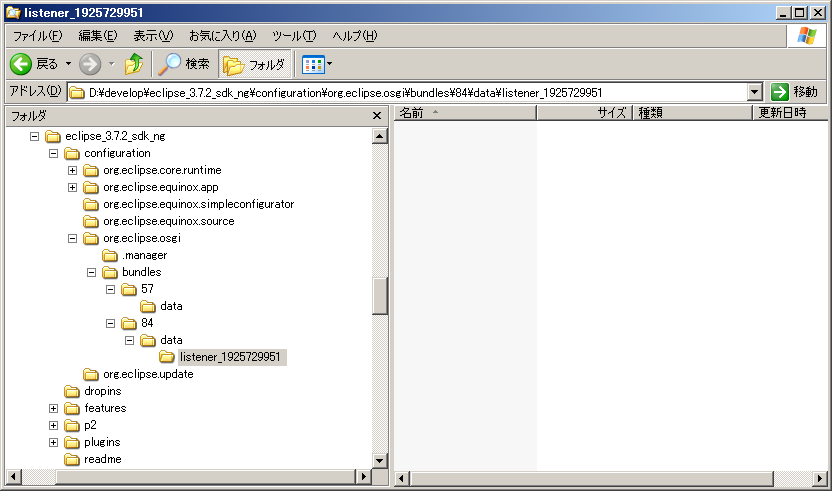Open the お気に入り(A) menu

click(222, 36)
